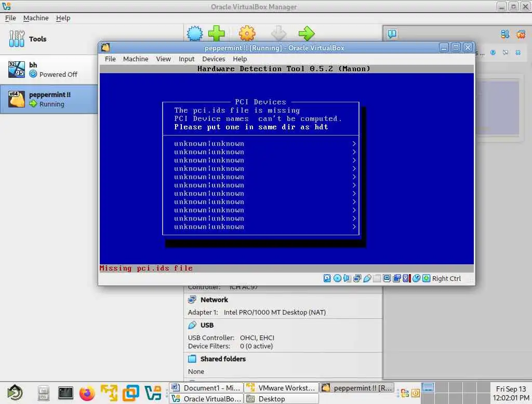The image size is (532, 404).
Task: Click the Network section header
Action: 214,300
